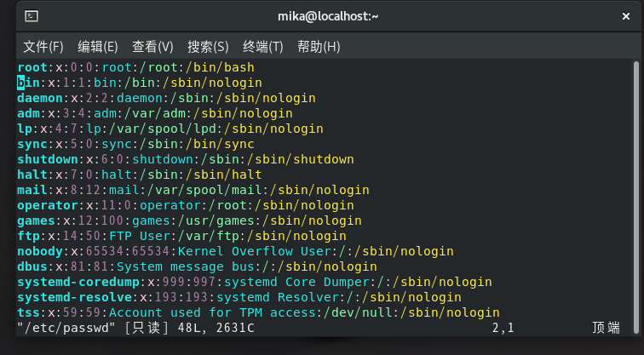Click the mail username at line start

click(32, 190)
